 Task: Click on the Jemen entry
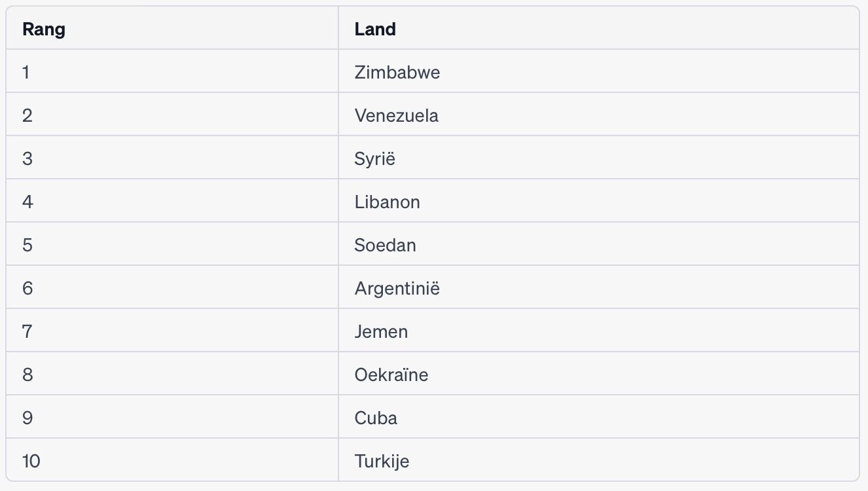pos(381,331)
